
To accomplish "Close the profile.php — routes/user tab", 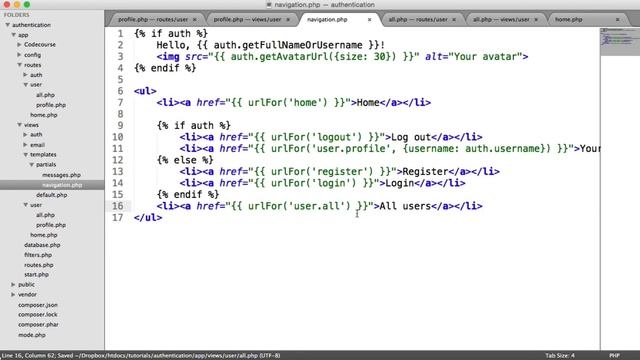I will (195, 20).
